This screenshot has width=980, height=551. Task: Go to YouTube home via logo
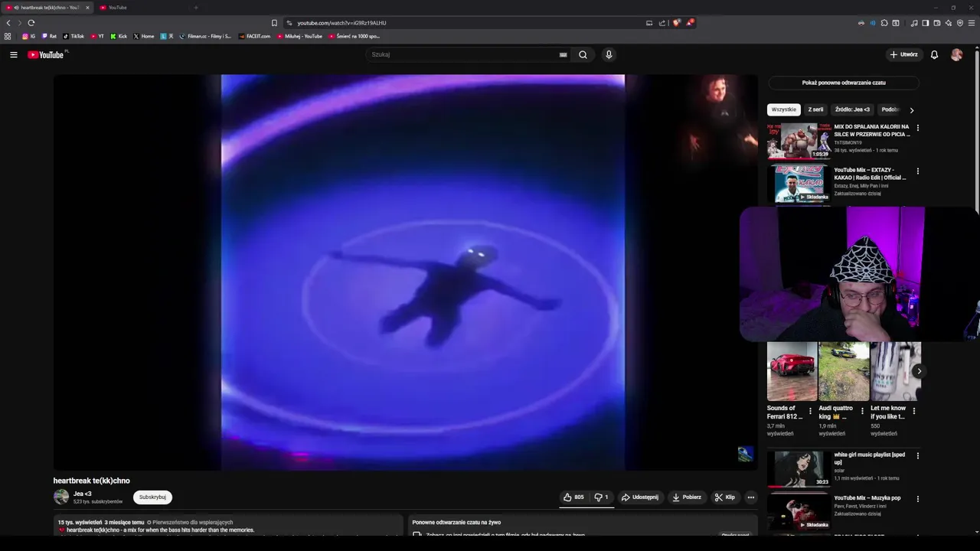pyautogui.click(x=46, y=54)
